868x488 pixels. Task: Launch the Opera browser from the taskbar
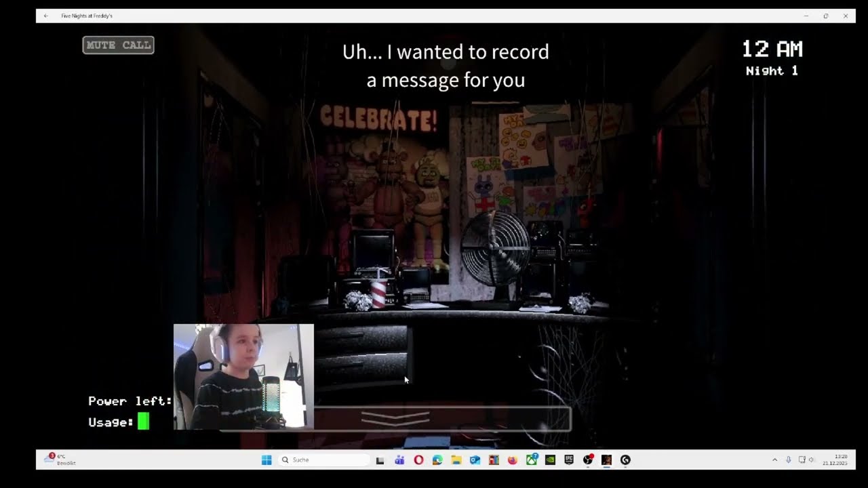(418, 460)
